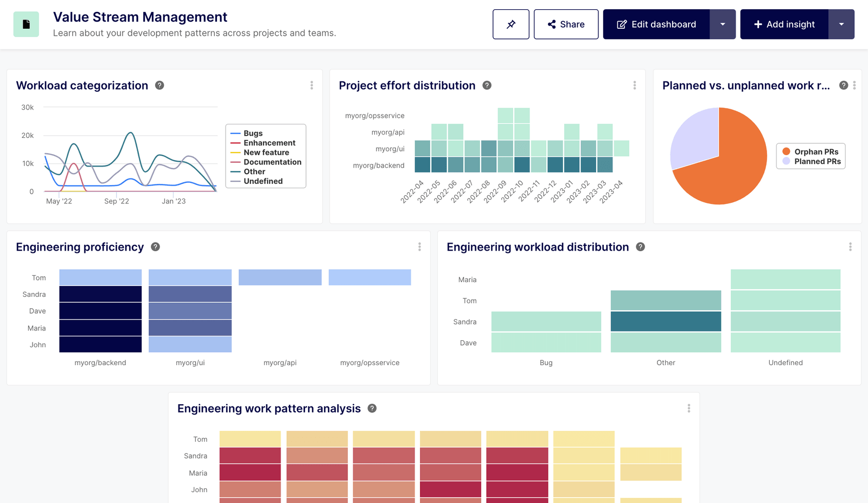
Task: Click the Edit dashboard button
Action: click(656, 24)
